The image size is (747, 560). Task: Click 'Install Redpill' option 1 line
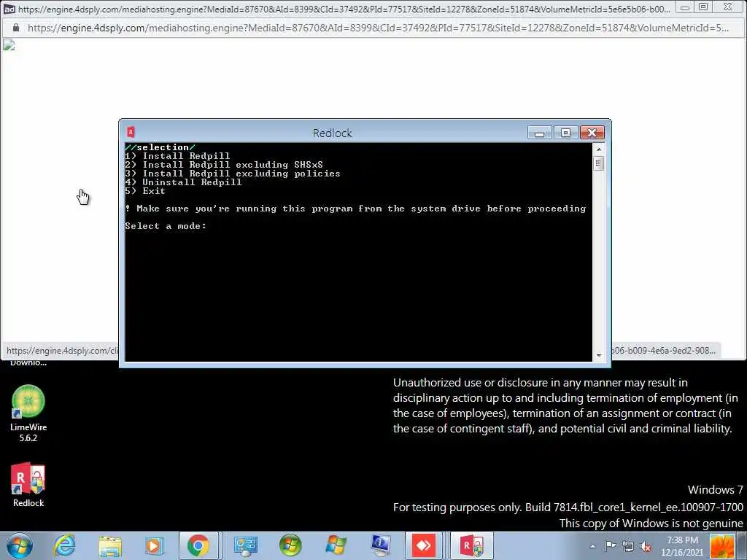tap(178, 156)
